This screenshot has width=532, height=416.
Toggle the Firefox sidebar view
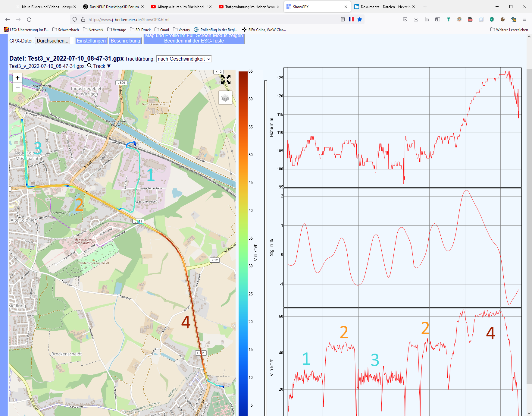point(438,20)
